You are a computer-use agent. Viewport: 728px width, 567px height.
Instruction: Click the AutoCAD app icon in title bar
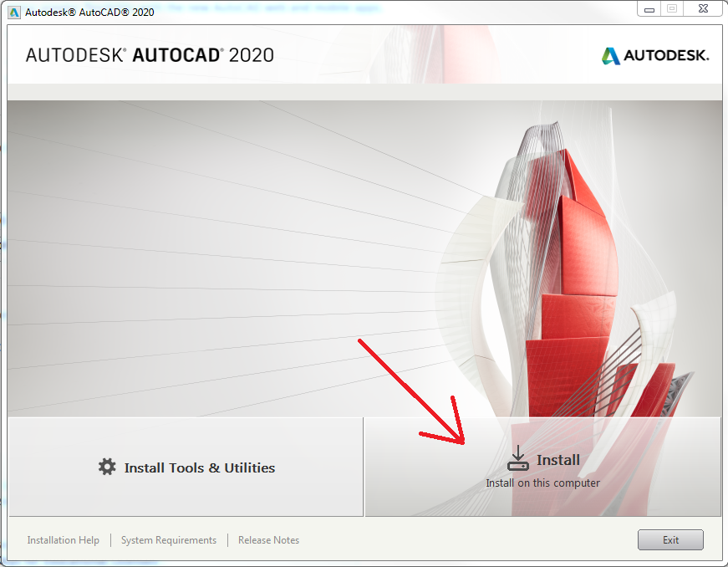14,12
